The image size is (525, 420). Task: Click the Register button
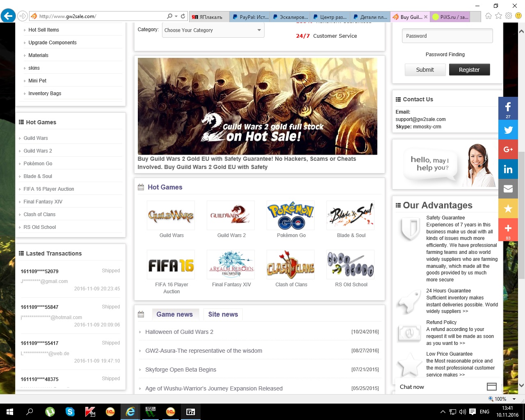click(469, 70)
